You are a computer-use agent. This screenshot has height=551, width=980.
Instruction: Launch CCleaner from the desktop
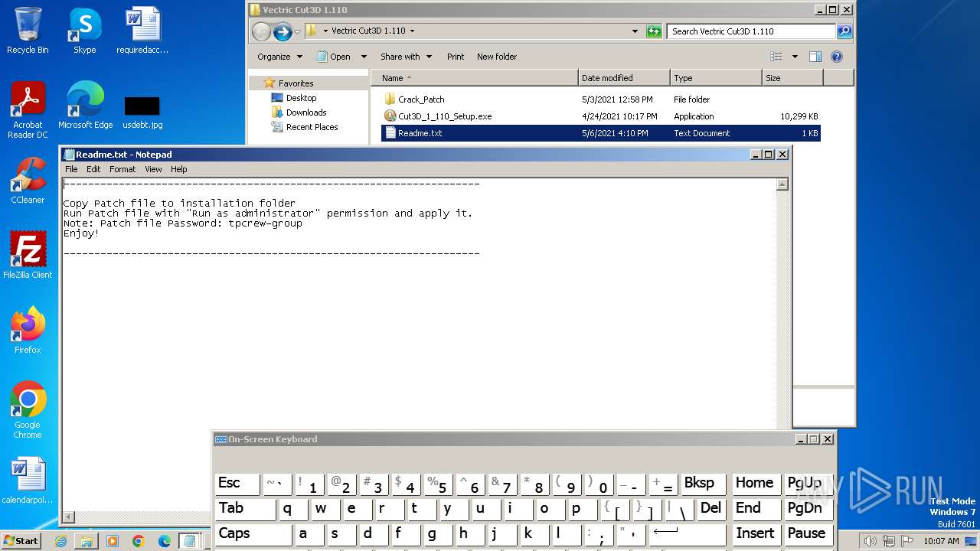coord(28,181)
